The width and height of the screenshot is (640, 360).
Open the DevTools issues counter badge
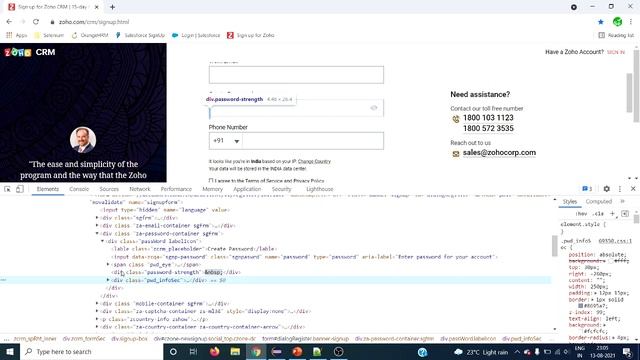pos(587,189)
